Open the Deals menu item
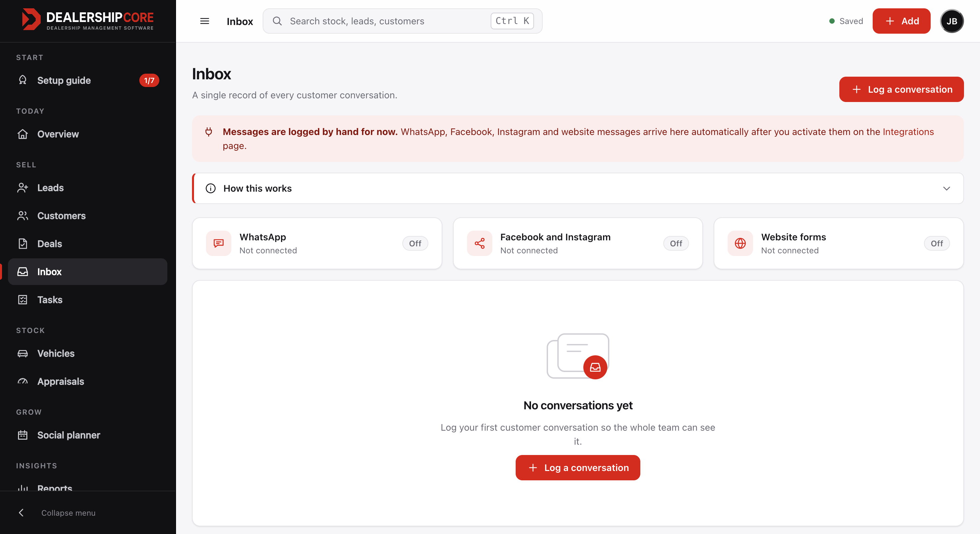This screenshot has height=534, width=980. [x=87, y=243]
